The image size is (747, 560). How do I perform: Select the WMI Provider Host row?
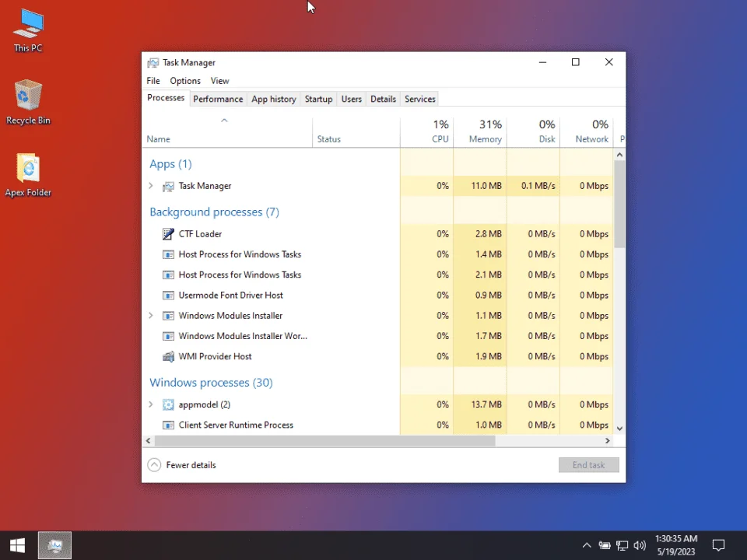click(378, 357)
